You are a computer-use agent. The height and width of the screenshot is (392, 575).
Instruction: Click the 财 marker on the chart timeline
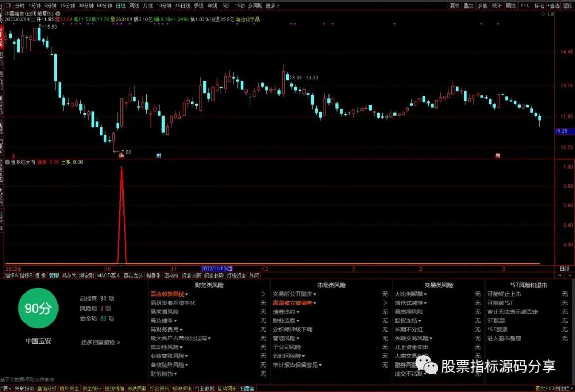coord(159,156)
